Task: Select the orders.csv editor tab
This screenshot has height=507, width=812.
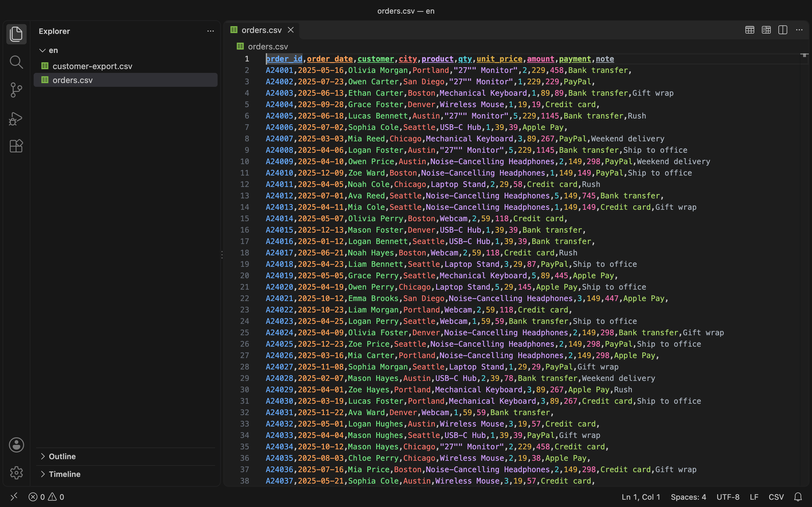Action: [262, 30]
